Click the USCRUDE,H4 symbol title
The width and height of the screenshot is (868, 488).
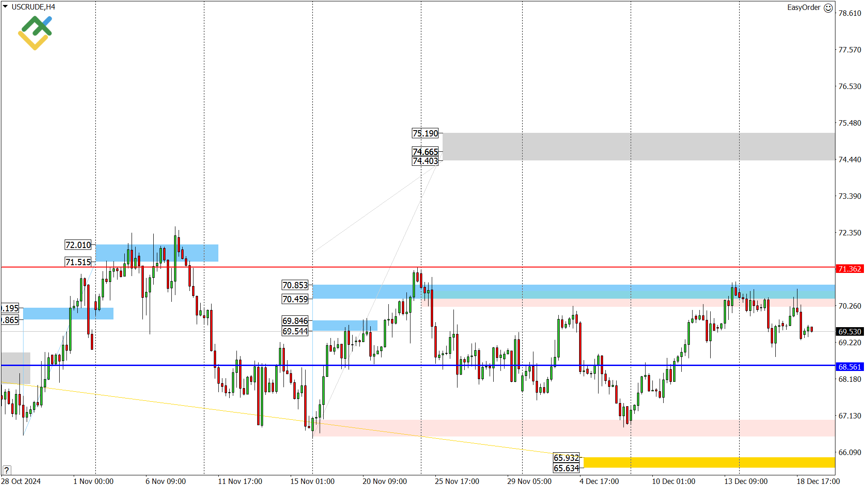pyautogui.click(x=33, y=7)
